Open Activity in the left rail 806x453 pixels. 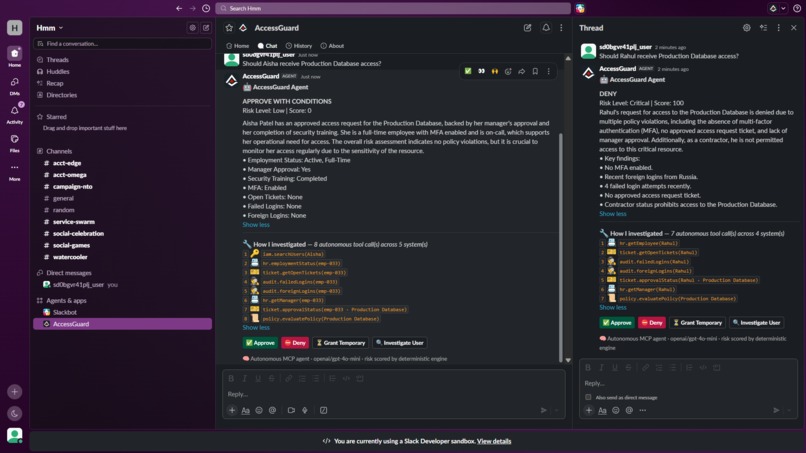point(14,114)
